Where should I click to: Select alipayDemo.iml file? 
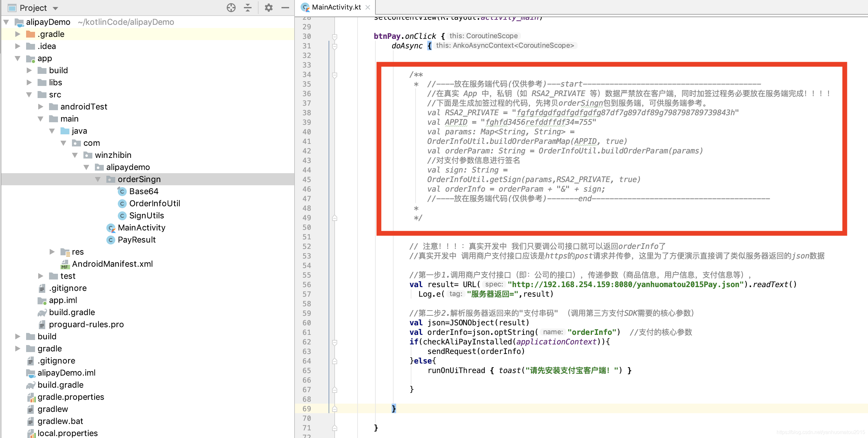[66, 373]
